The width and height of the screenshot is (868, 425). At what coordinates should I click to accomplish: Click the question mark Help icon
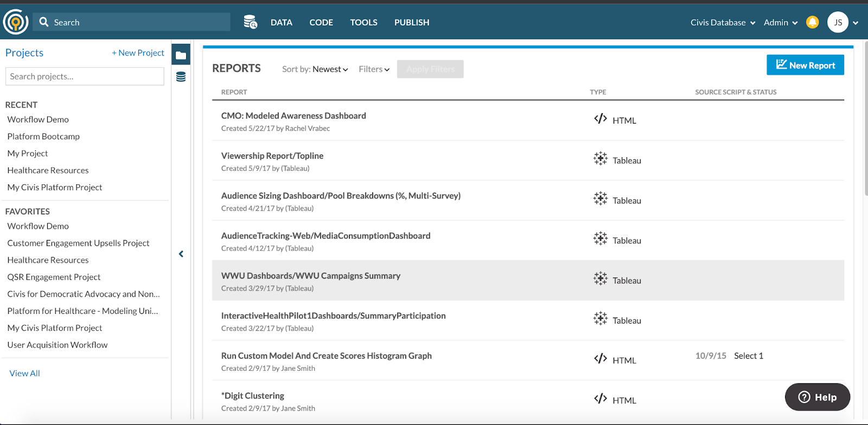[804, 397]
